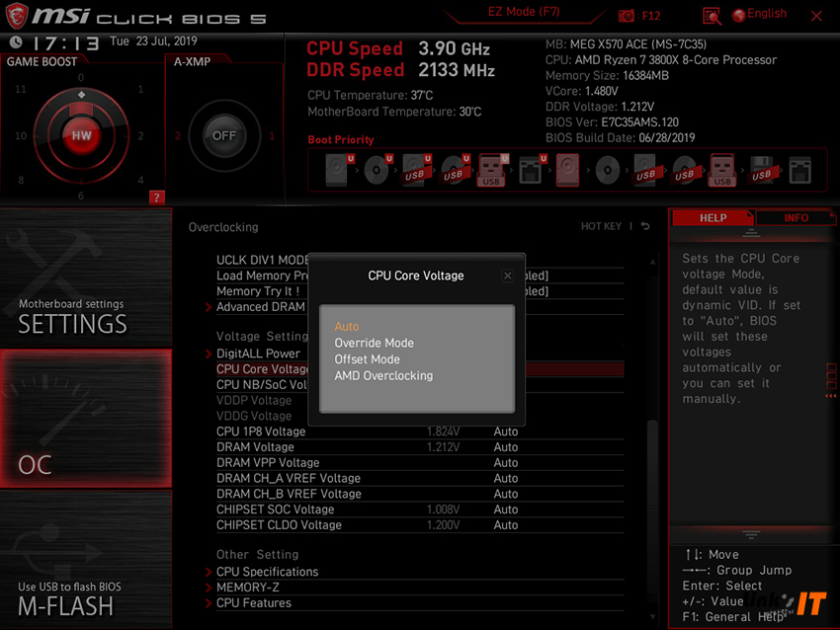Open the CHIPSET CLDO Voltage Auto value
This screenshot has width=840, height=630.
pos(506,524)
